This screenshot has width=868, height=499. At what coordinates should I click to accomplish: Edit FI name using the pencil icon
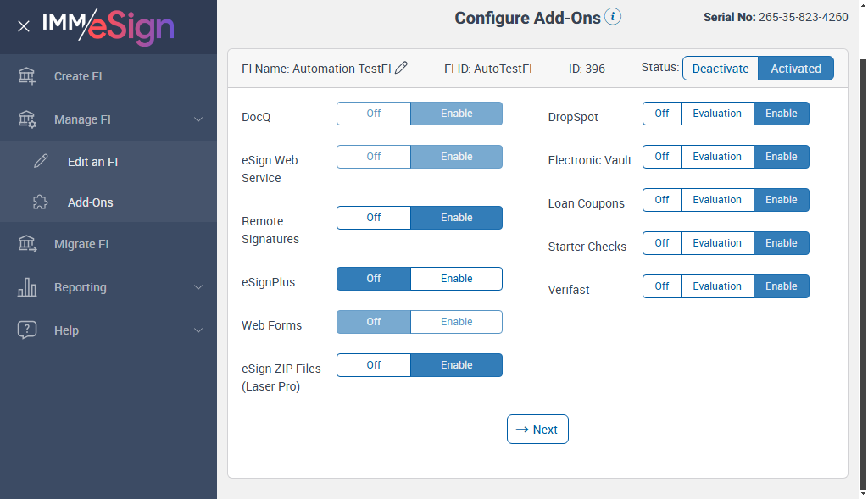[x=402, y=68]
